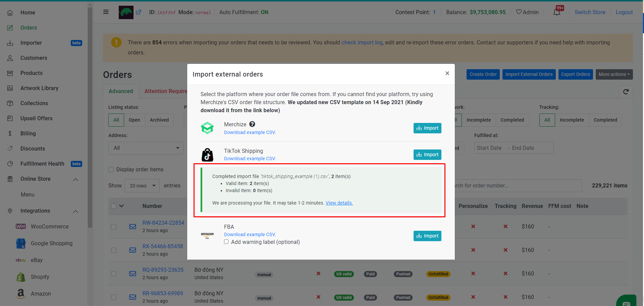Image resolution: width=644 pixels, height=306 pixels.
Task: Click the refresh orders icon
Action: (x=626, y=92)
